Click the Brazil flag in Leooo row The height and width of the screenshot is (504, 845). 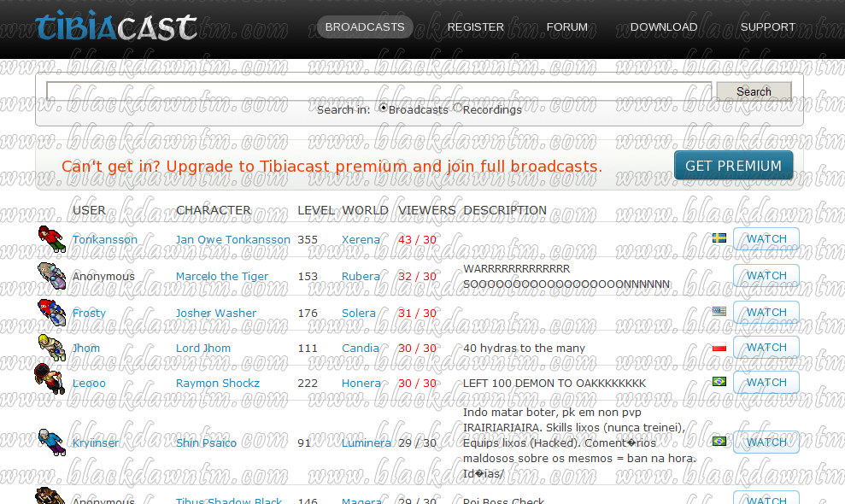coord(719,382)
